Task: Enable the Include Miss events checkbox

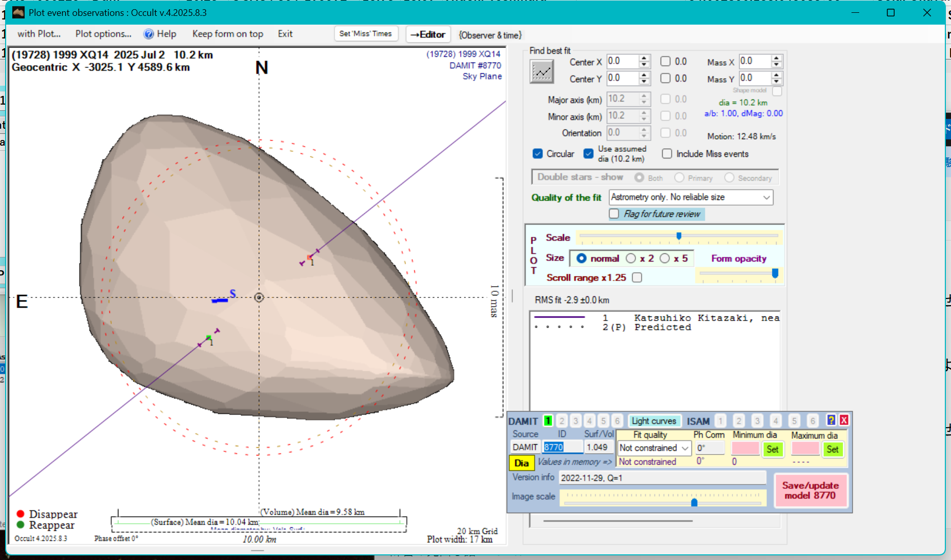Action: (667, 154)
